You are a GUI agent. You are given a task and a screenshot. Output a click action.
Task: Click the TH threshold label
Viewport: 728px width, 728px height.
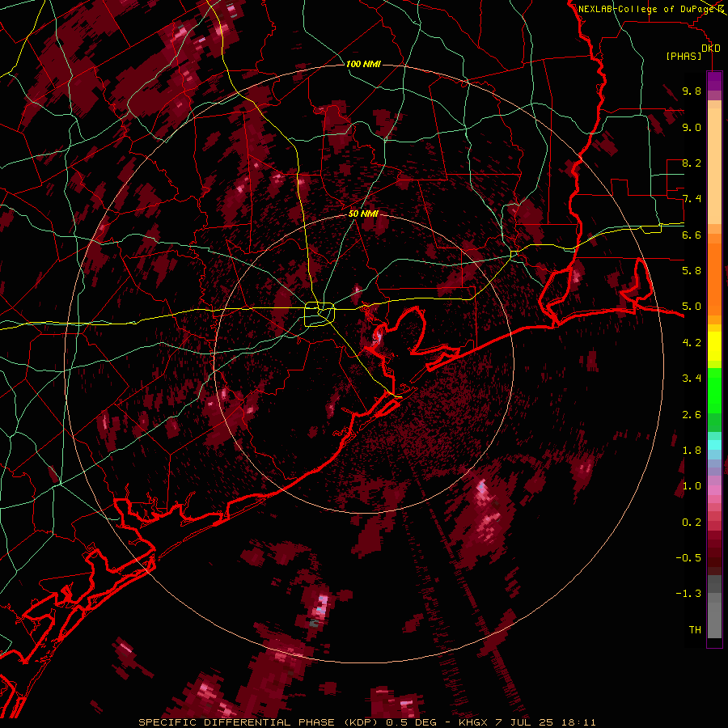tap(695, 630)
